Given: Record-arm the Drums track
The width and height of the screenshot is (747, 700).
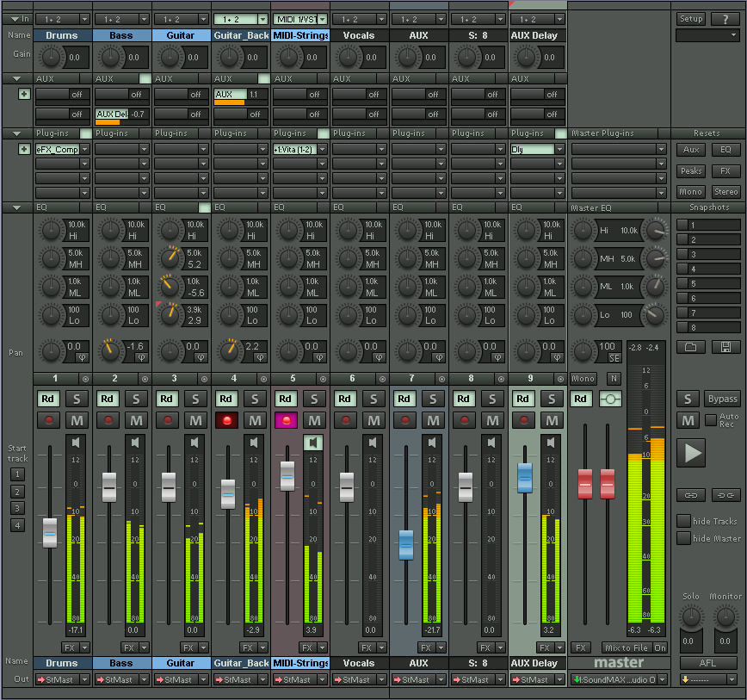Looking at the screenshot, I should 49,420.
